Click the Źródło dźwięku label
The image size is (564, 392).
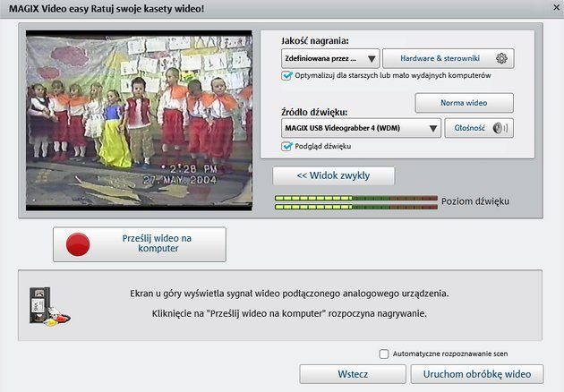point(314,112)
